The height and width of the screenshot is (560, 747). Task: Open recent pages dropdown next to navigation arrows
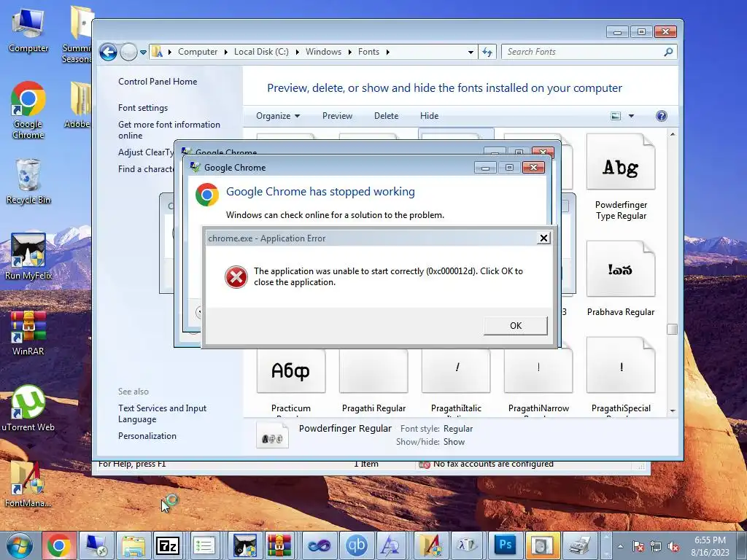(x=143, y=52)
